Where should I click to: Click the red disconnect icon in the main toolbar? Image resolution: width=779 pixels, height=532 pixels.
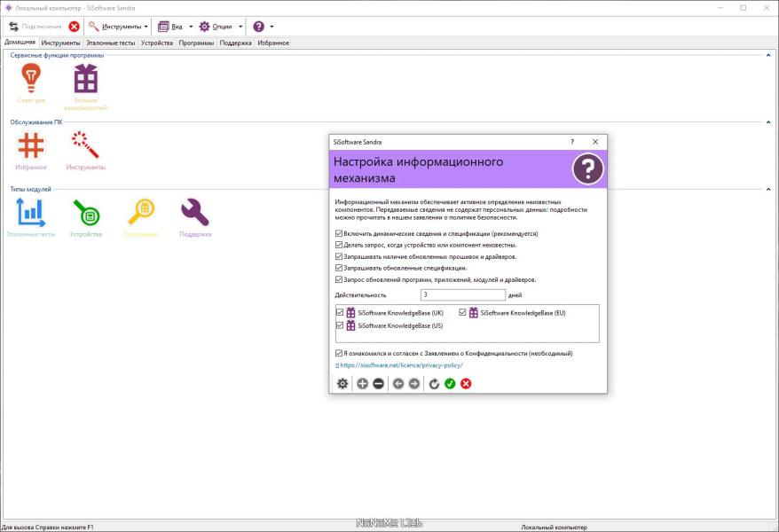[74, 27]
